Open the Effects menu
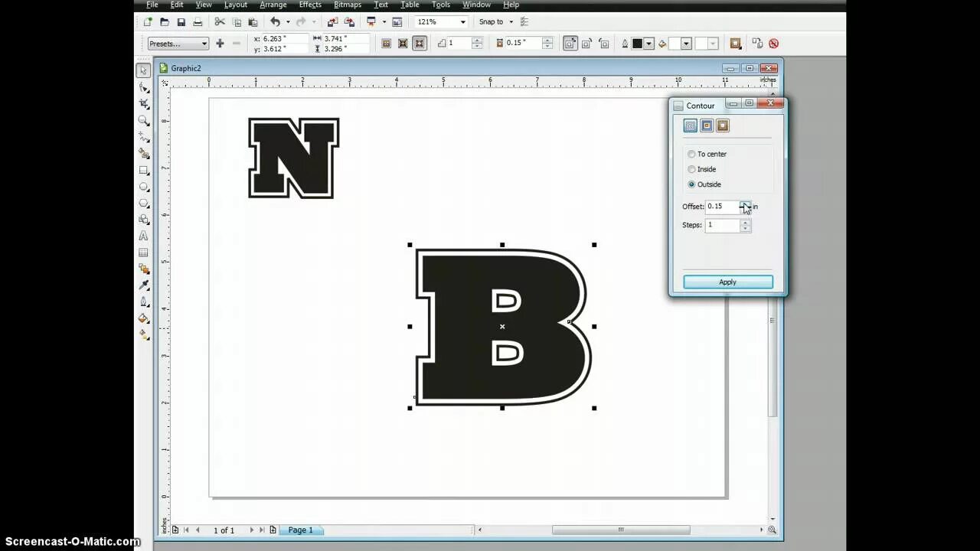Viewport: 980px width, 551px height. (310, 5)
